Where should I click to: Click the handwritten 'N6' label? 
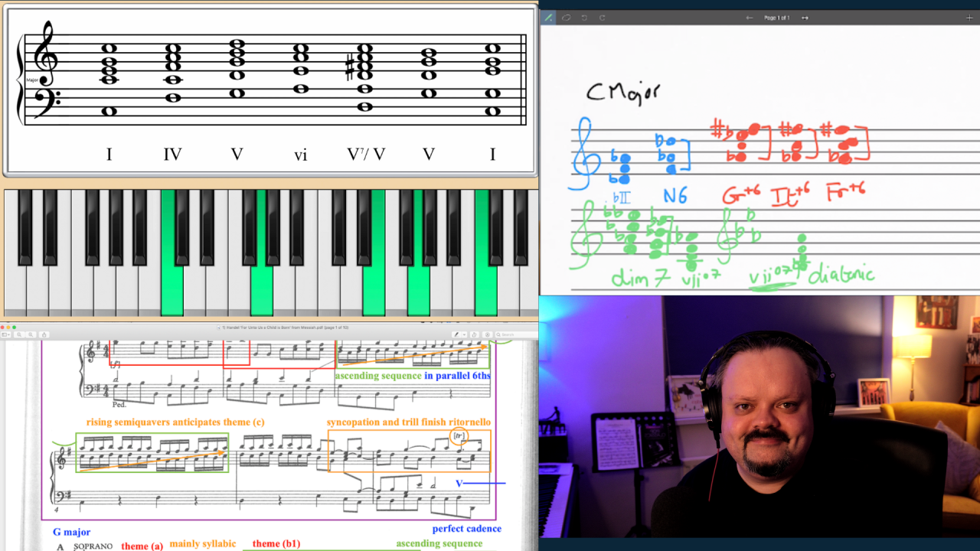click(x=675, y=196)
